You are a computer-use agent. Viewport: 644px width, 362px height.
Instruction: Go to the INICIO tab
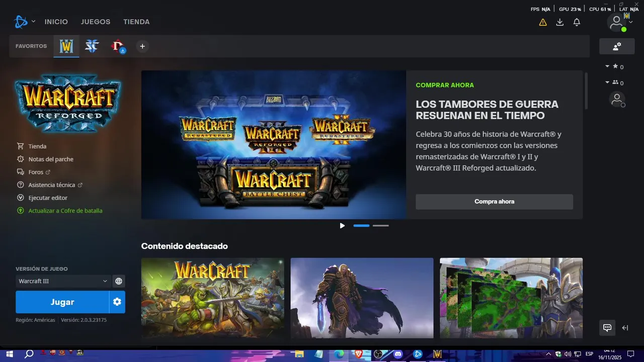tap(56, 22)
